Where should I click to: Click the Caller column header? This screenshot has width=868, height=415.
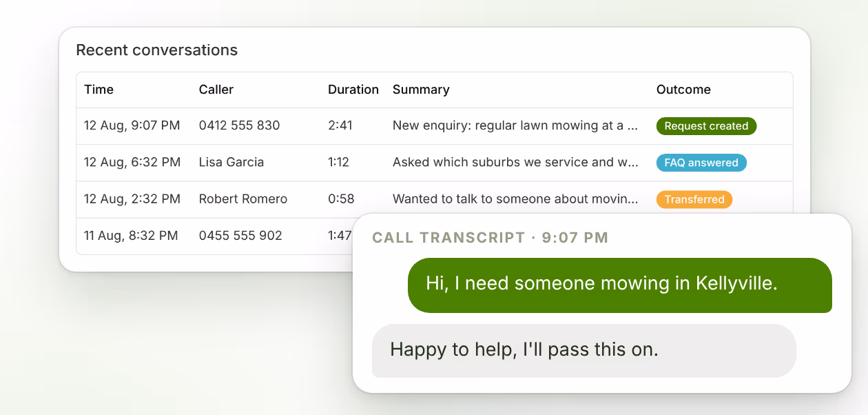click(216, 90)
